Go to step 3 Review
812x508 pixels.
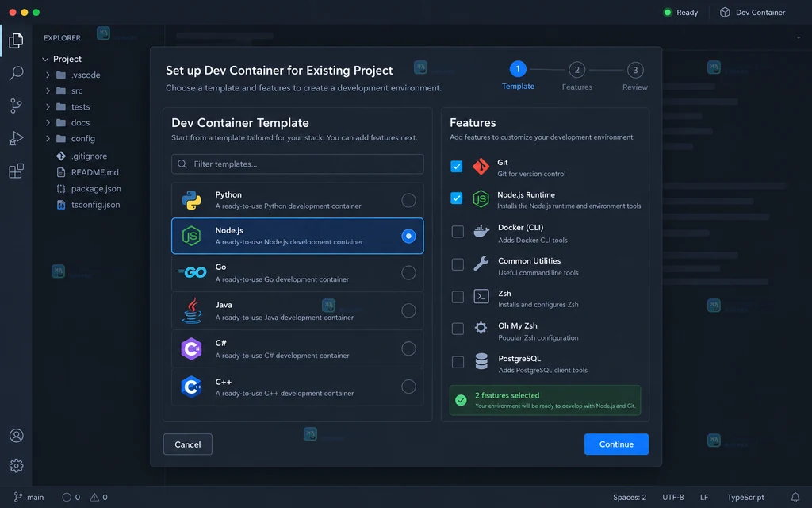635,77
